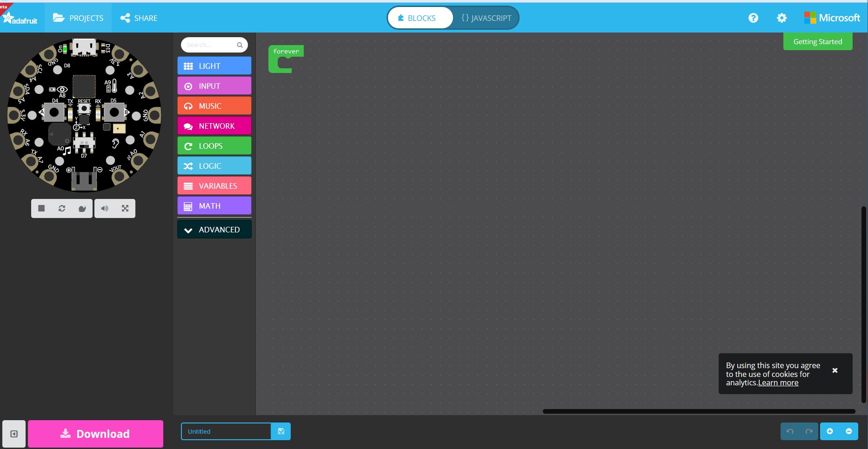The width and height of the screenshot is (868, 449).
Task: Open the LOGIC block category
Action: coord(214,165)
